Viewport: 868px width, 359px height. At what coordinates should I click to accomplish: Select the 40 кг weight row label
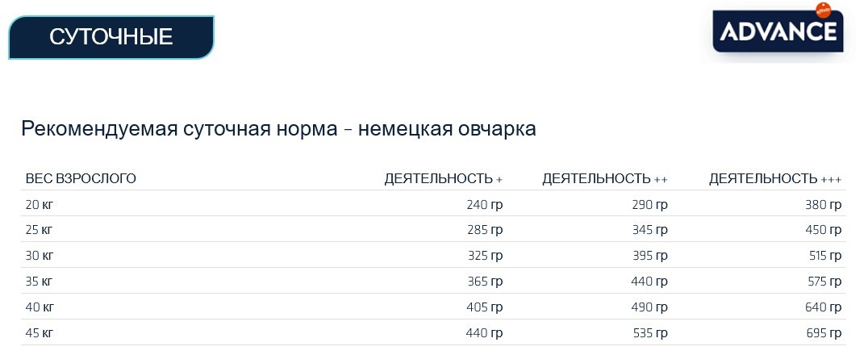[40, 307]
